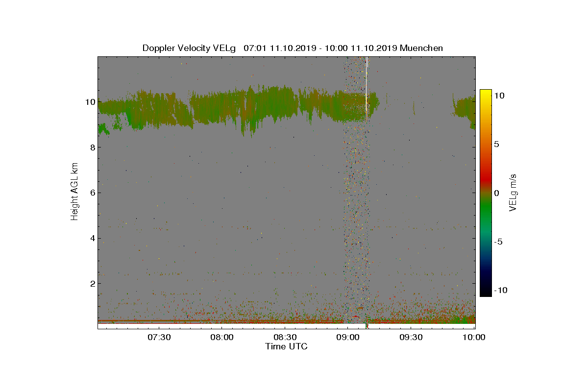
Task: Click the height label '4' on y-axis
Action: [x=92, y=239]
